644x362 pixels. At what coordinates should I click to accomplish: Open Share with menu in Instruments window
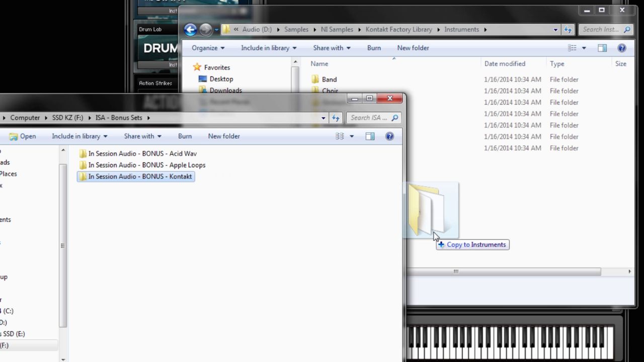click(332, 48)
